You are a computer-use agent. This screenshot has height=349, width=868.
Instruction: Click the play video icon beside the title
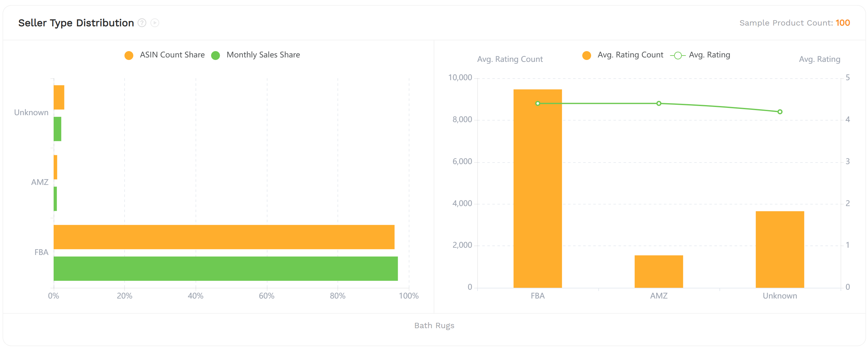(155, 23)
